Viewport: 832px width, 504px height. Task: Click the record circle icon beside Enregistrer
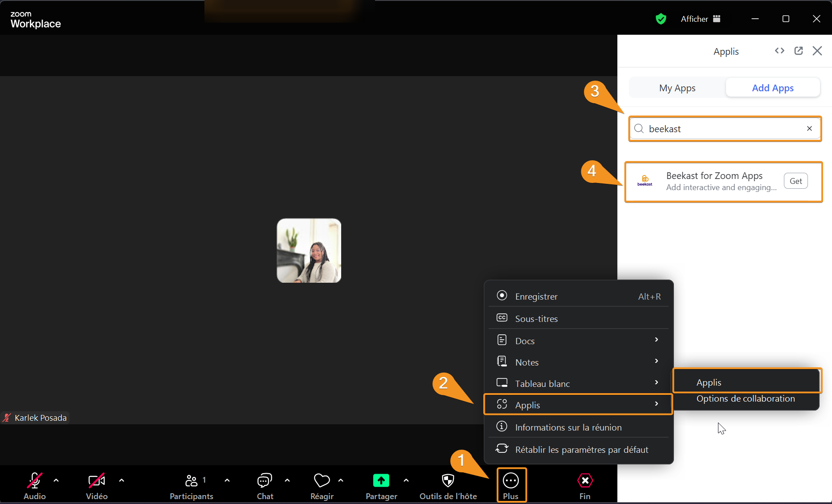502,295
